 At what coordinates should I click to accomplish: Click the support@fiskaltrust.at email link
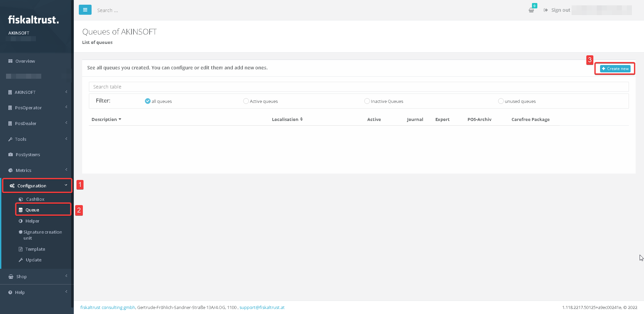pyautogui.click(x=262, y=307)
